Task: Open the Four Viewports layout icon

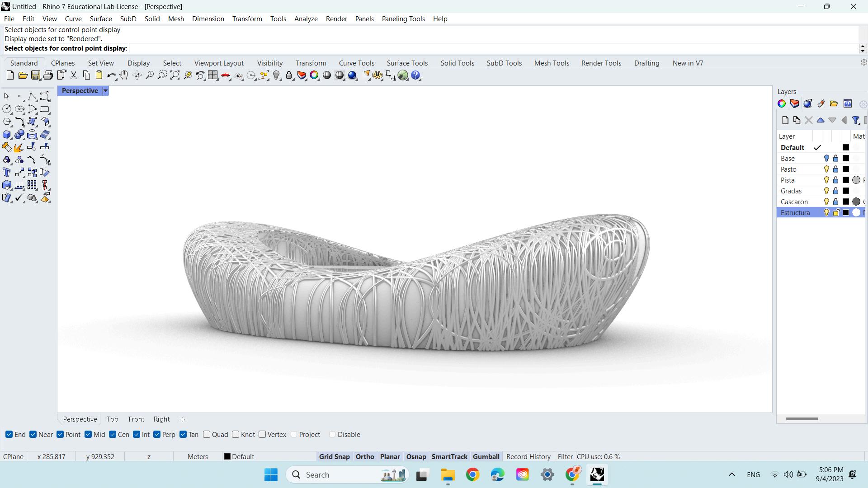Action: tap(213, 75)
